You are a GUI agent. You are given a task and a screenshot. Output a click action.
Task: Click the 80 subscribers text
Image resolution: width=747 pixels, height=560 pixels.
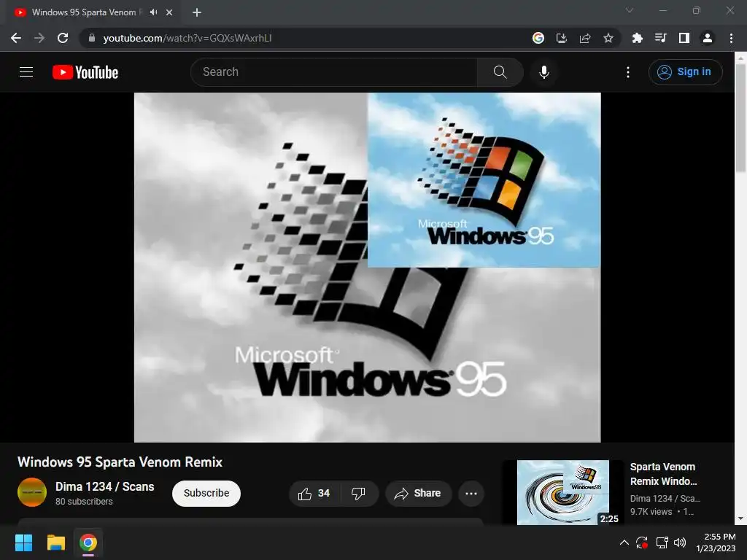(x=84, y=502)
